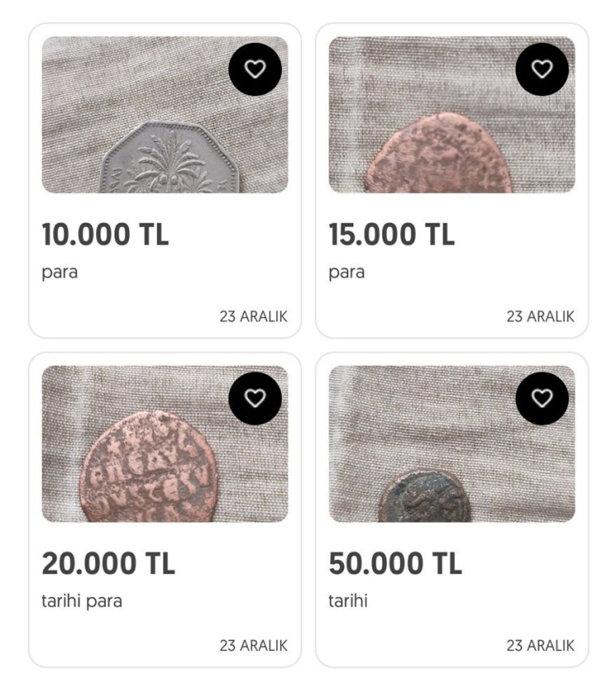Select 'para' title under 10.000 TL

point(59,273)
